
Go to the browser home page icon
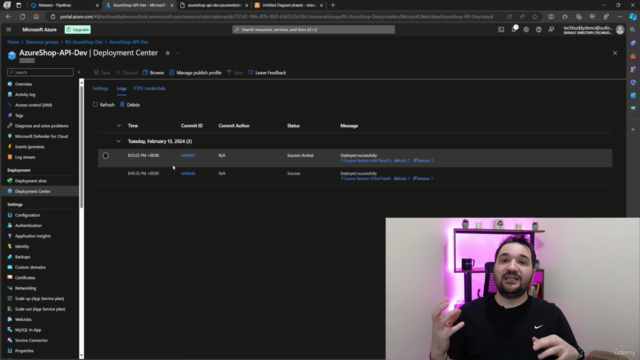(x=36, y=17)
